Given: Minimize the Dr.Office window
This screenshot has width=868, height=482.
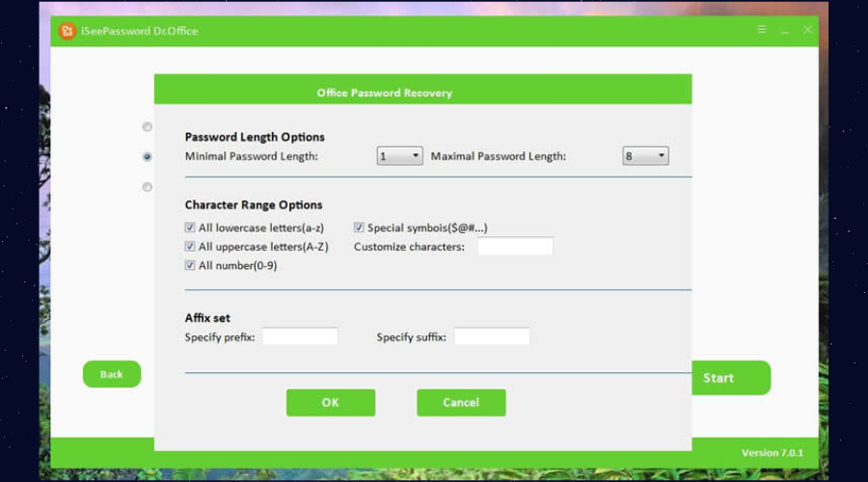Looking at the screenshot, I should point(784,31).
